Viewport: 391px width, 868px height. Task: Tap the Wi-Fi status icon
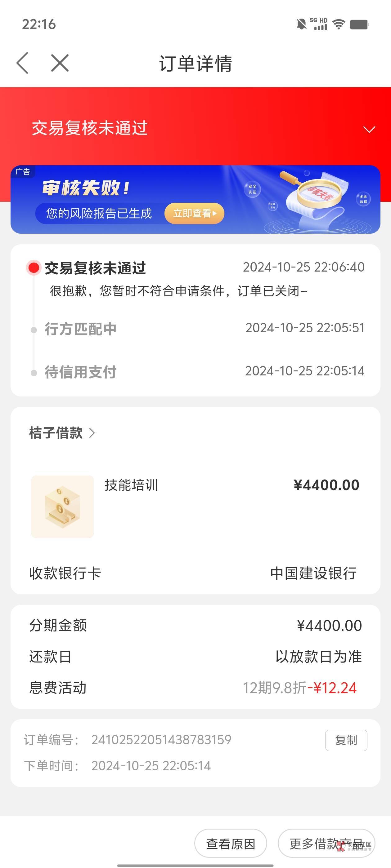point(338,24)
